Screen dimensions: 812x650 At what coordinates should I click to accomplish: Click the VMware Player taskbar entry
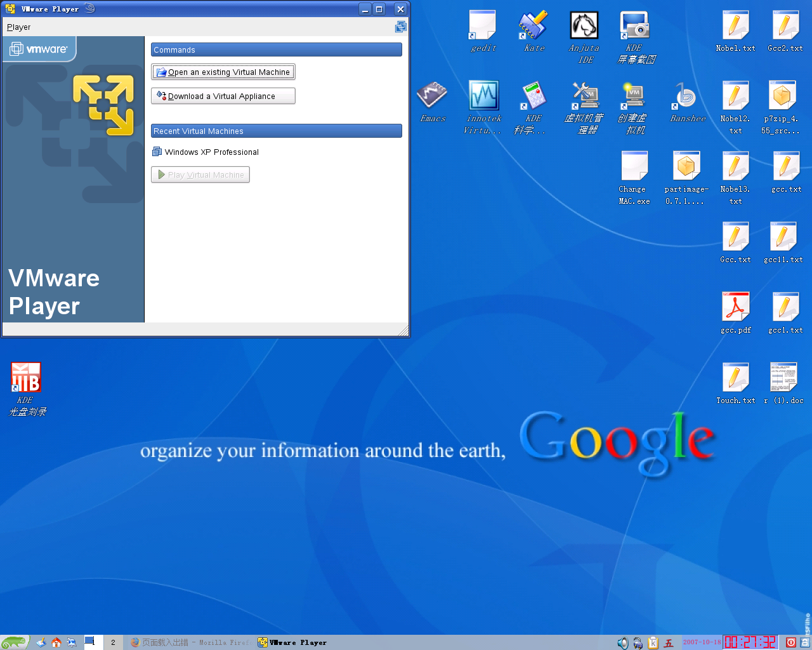pos(317,642)
